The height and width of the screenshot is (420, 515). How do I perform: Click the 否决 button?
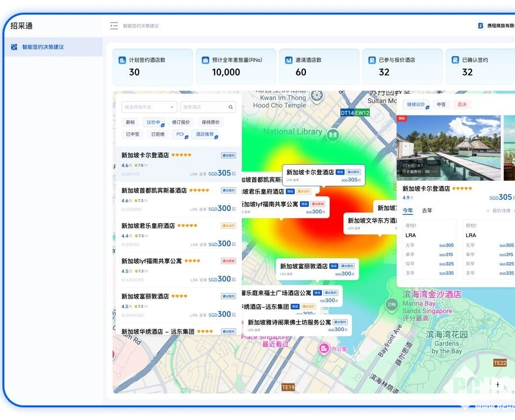(x=462, y=104)
